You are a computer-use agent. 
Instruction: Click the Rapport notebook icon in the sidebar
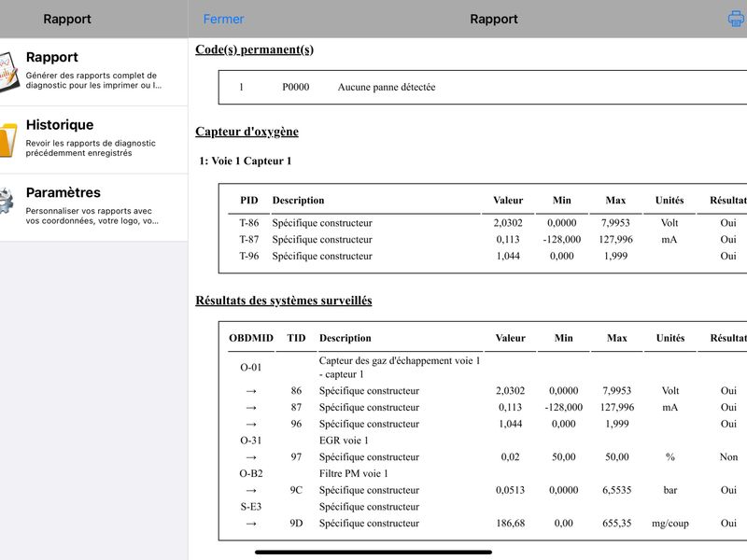point(8,72)
